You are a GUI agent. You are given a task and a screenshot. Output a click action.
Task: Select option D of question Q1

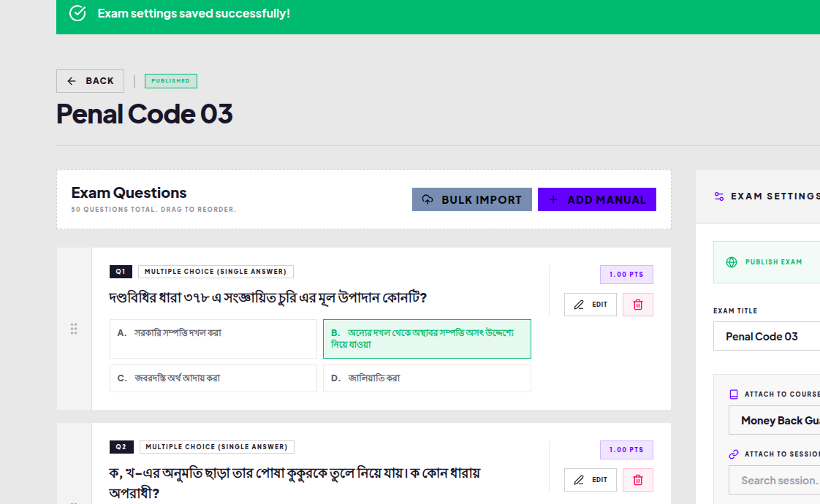coord(427,378)
